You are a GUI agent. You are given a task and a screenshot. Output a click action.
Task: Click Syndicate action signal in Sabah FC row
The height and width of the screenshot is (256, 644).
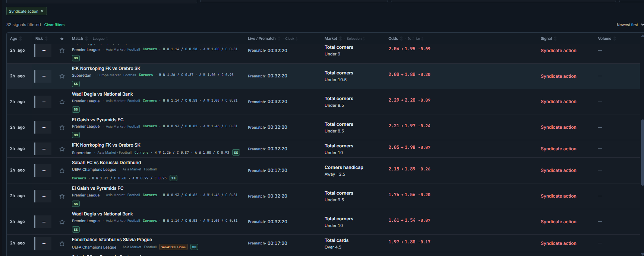(x=558, y=170)
